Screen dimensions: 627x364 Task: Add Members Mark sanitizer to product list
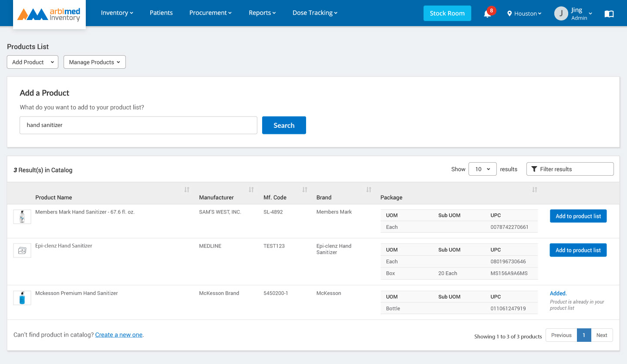coord(578,216)
